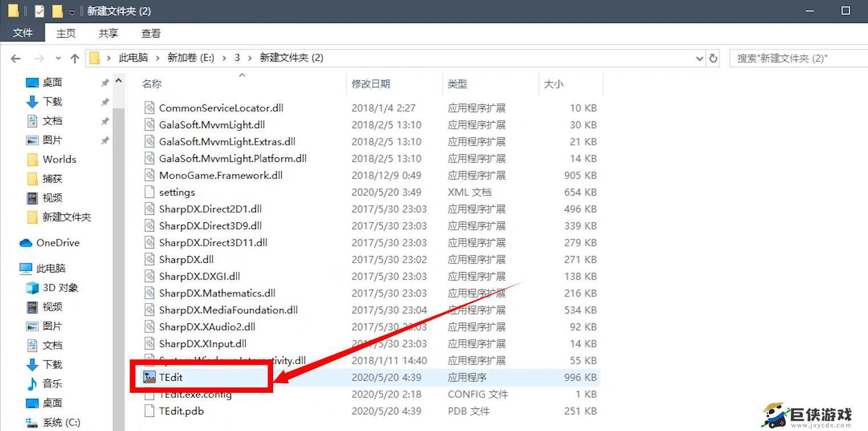Click the MonoGame.Framework.dll file icon
Screen dimensions: 868x431
(149, 175)
